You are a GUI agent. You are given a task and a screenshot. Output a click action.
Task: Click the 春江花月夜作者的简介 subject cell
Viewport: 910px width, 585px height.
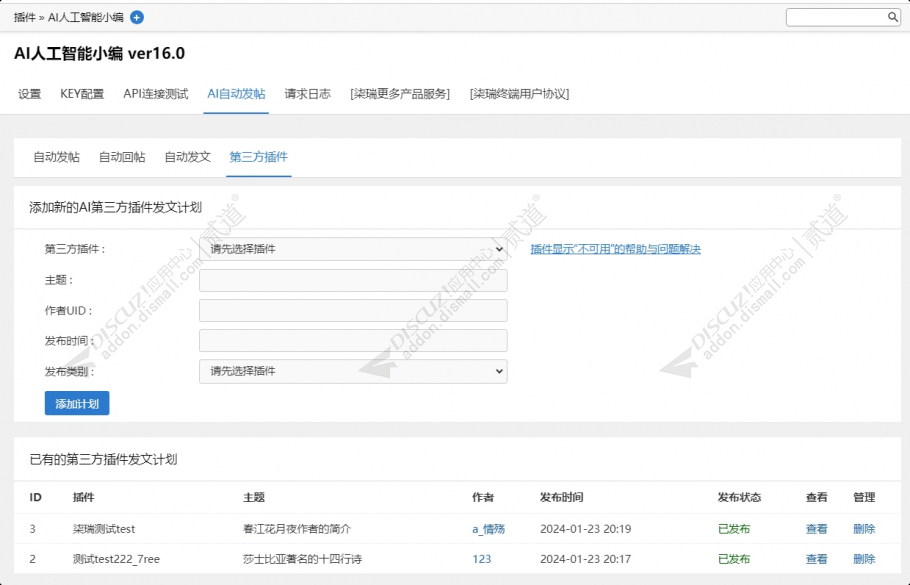tap(297, 529)
